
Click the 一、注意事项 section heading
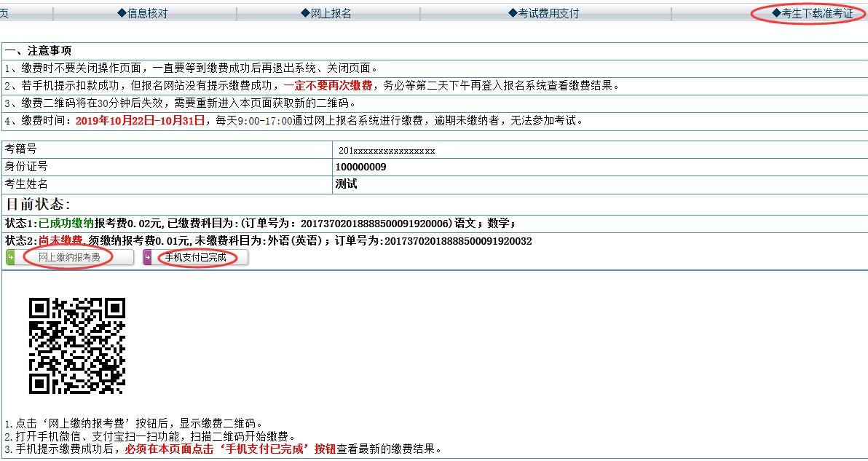38,50
